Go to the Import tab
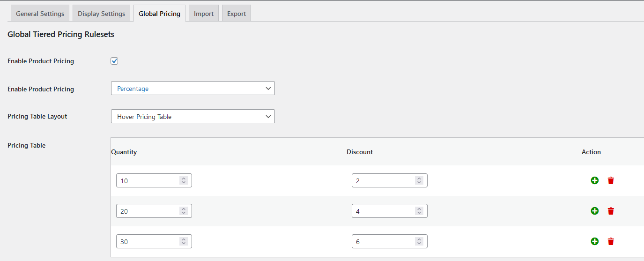Viewport: 644px width, 261px height. click(x=204, y=14)
